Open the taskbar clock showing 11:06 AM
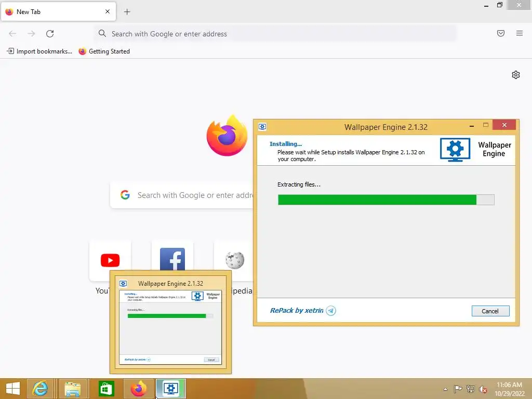This screenshot has height=399, width=532. (x=509, y=389)
